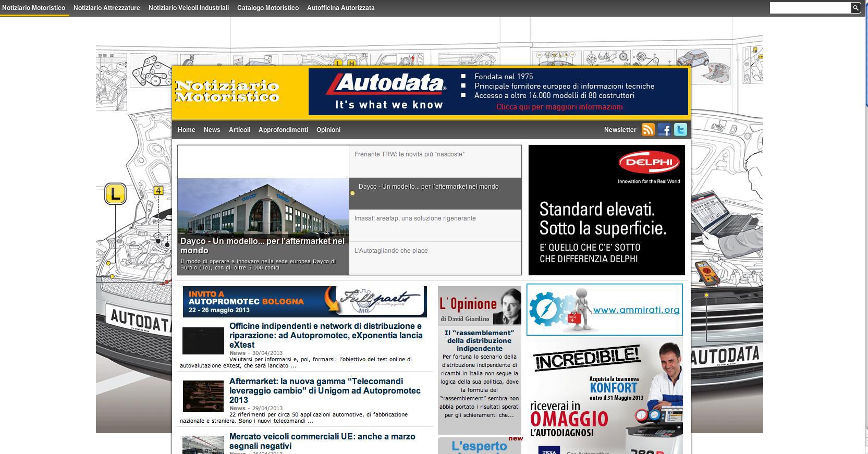This screenshot has width=868, height=454.
Task: Click thumbnail of Mercato veicoli commerciali article
Action: [203, 445]
